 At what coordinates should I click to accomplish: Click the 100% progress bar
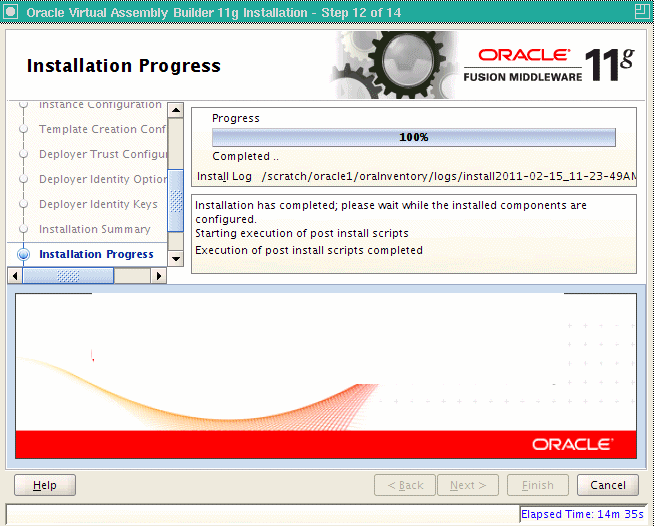click(x=414, y=137)
